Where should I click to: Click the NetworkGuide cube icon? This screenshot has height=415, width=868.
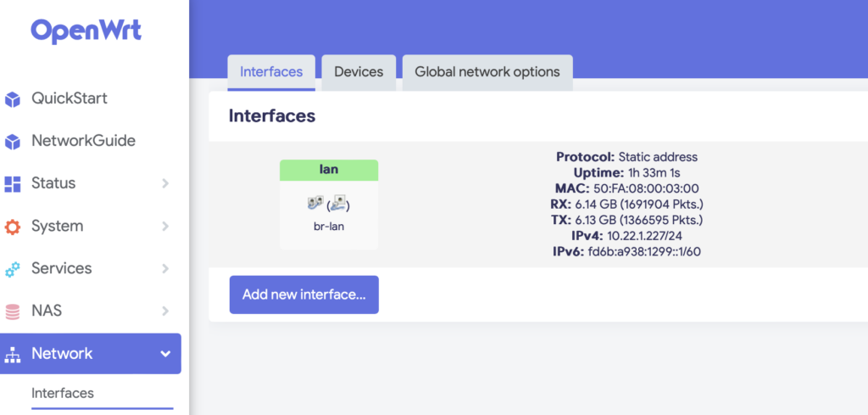pos(12,142)
